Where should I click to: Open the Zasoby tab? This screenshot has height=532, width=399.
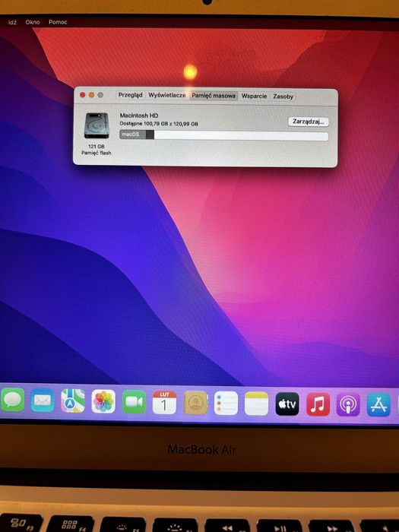tap(283, 97)
